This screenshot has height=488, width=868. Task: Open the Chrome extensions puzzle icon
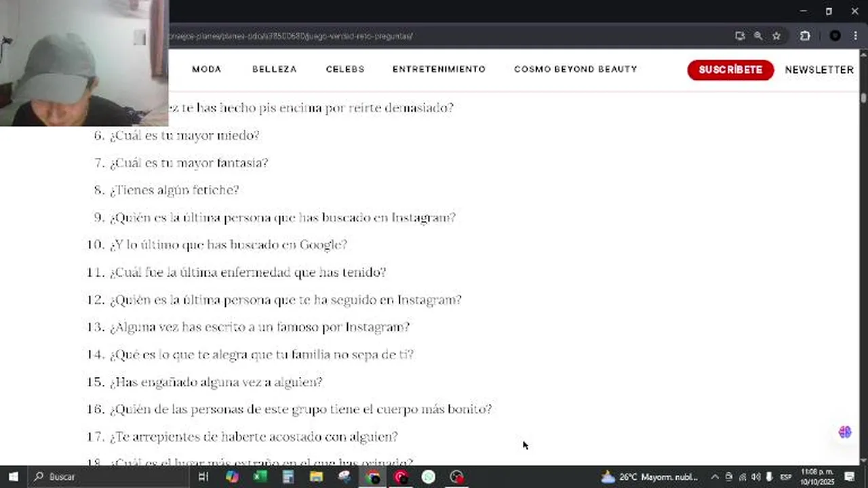tap(805, 36)
